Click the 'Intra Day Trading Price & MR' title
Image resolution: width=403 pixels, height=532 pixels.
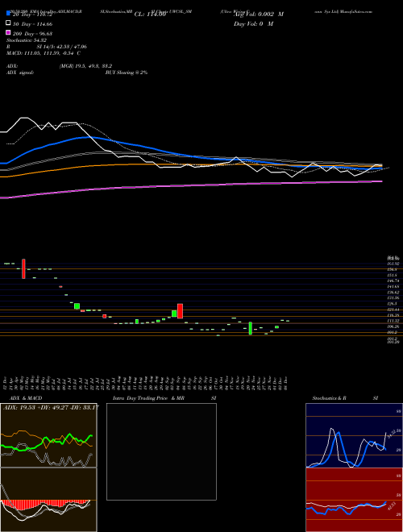pos(148,398)
